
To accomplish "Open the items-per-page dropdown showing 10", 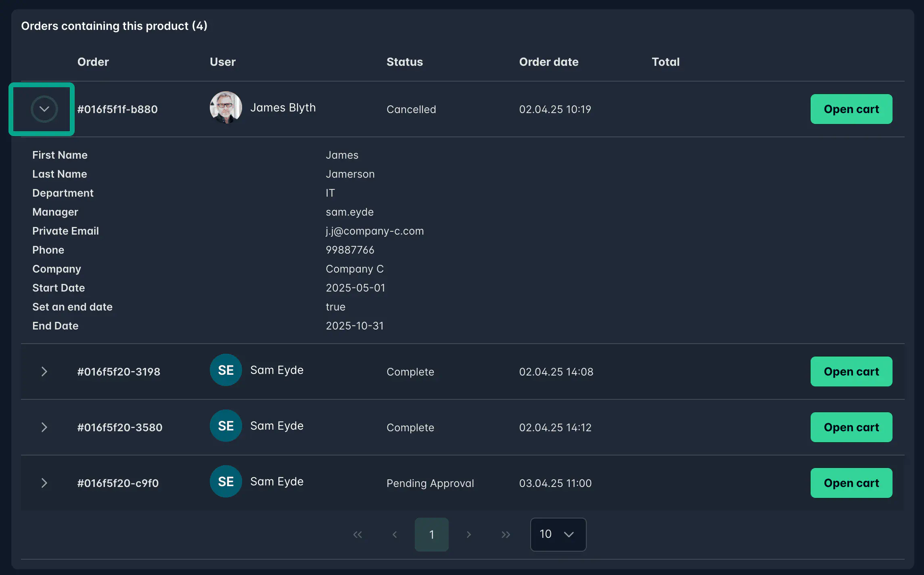I will point(558,534).
